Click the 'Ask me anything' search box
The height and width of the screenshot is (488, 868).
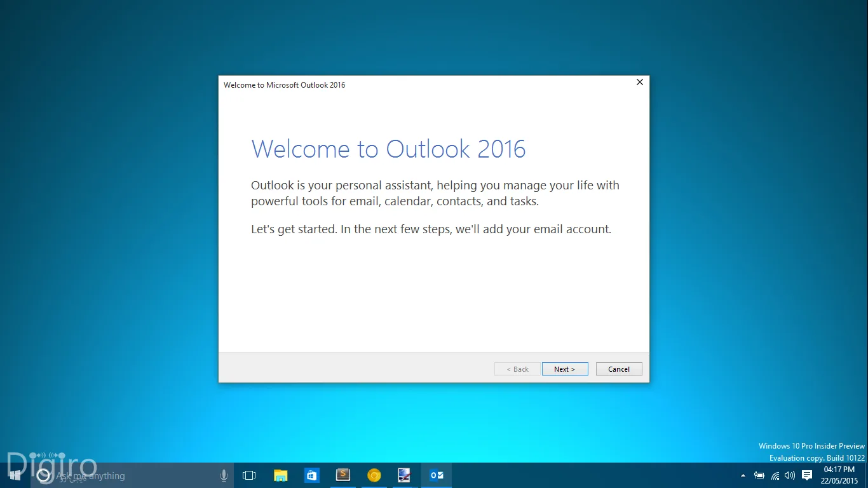pos(132,475)
